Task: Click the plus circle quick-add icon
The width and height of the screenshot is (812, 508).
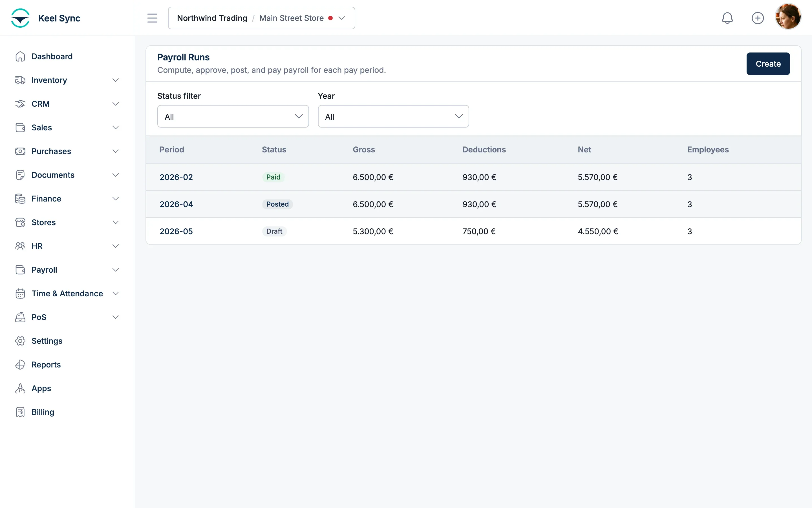Action: coord(758,18)
